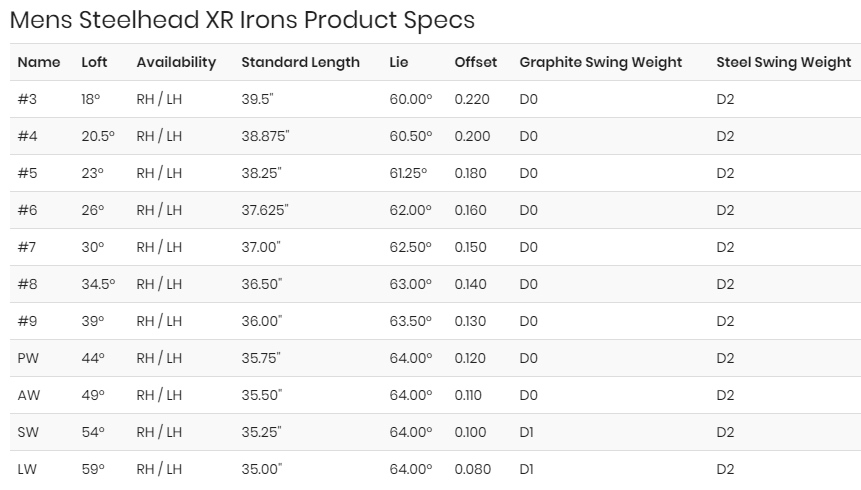Image resolution: width=861 pixels, height=490 pixels.
Task: Select Steel Swing Weight column header
Action: point(783,62)
